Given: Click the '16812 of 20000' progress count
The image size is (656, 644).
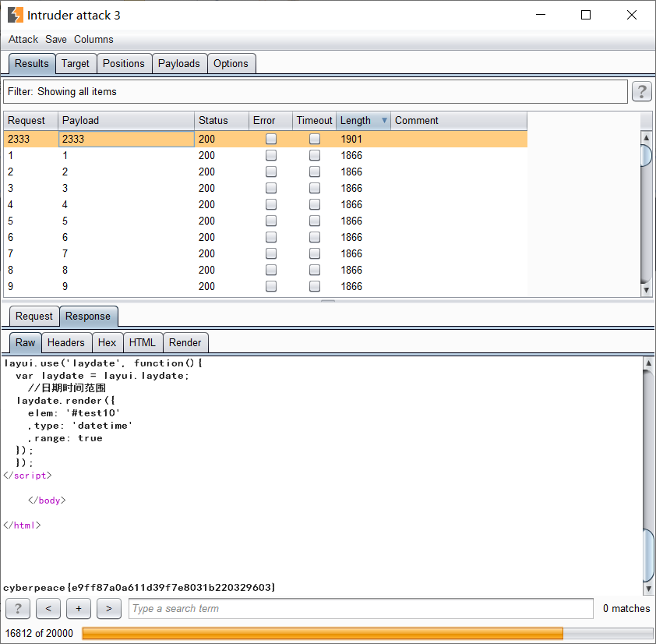Looking at the screenshot, I should 39,633.
